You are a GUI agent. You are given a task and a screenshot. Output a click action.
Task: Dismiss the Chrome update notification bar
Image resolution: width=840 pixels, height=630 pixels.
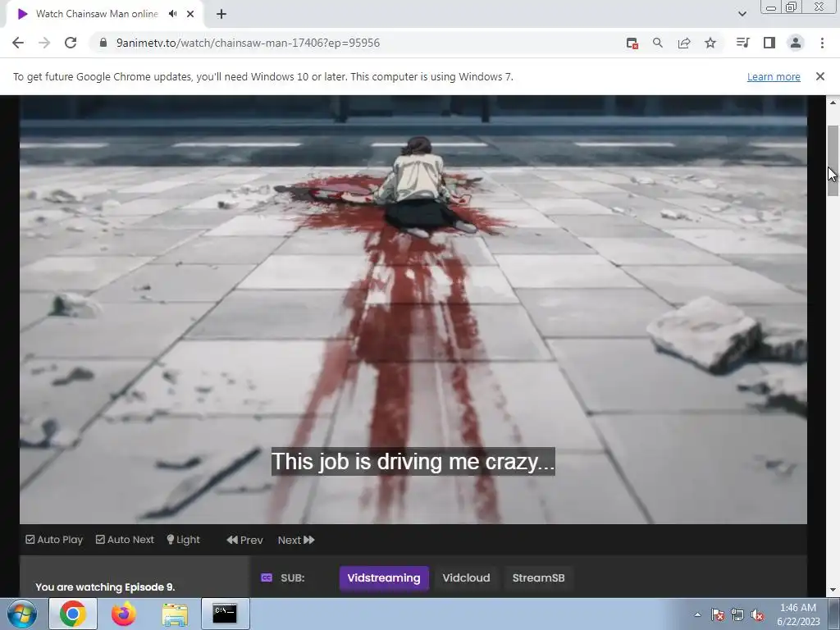coord(819,76)
